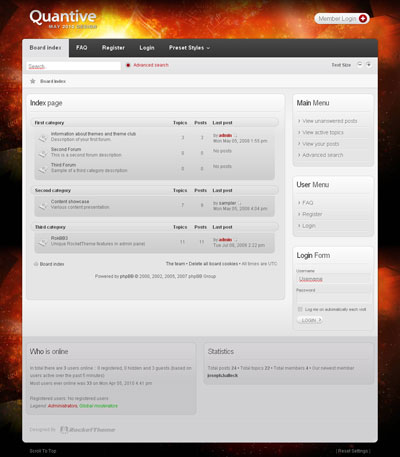Open Global moderators legend link

pos(98,406)
